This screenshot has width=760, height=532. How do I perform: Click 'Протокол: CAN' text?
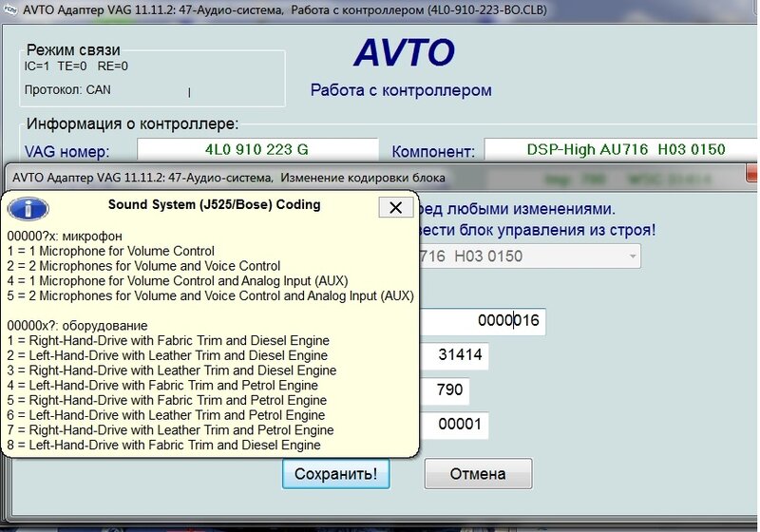pos(67,89)
